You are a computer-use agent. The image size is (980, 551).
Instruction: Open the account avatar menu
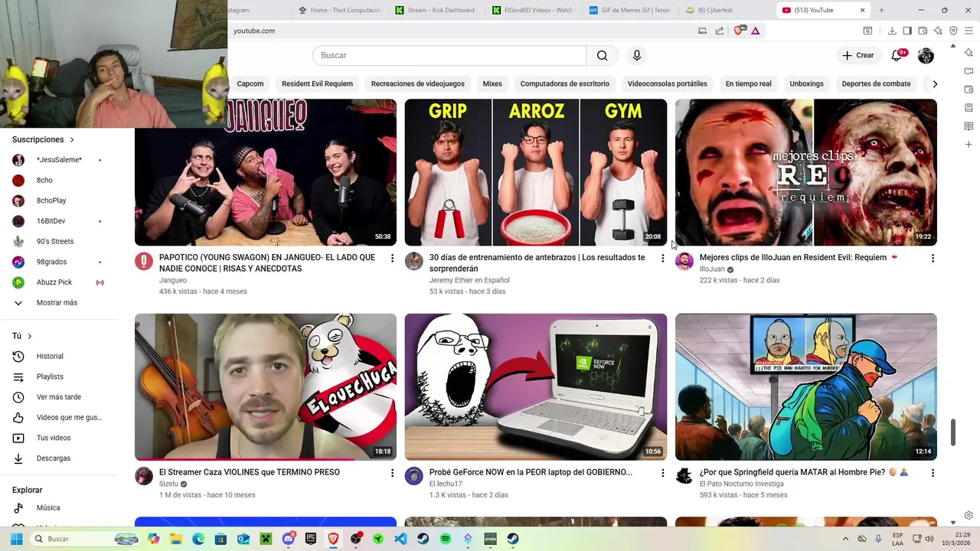[x=926, y=55]
